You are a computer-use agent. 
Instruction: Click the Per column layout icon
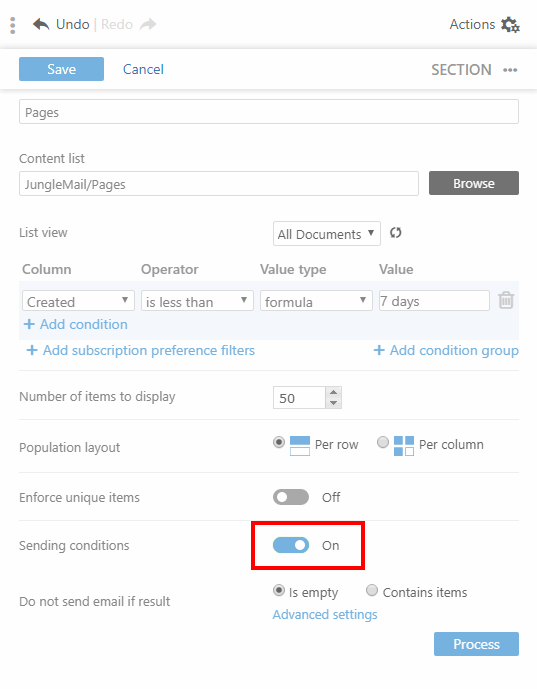(x=403, y=446)
